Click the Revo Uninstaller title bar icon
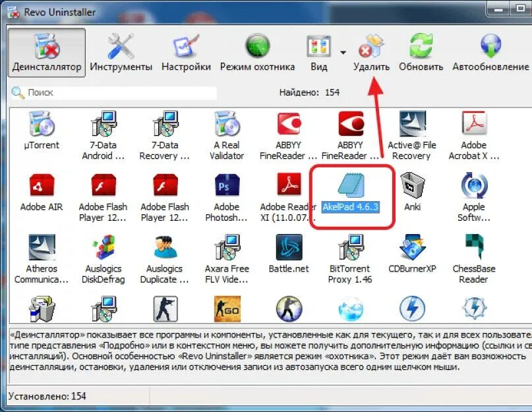This screenshot has width=532, height=412. pyautogui.click(x=14, y=13)
